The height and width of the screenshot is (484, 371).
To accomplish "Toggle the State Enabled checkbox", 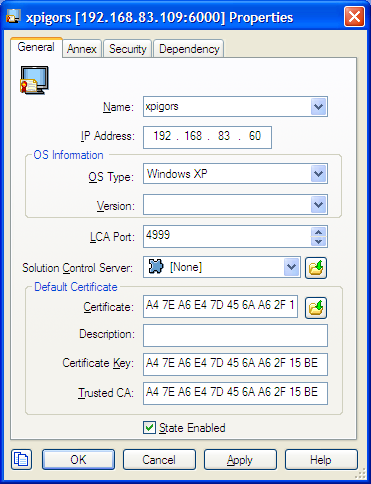I will [x=149, y=428].
